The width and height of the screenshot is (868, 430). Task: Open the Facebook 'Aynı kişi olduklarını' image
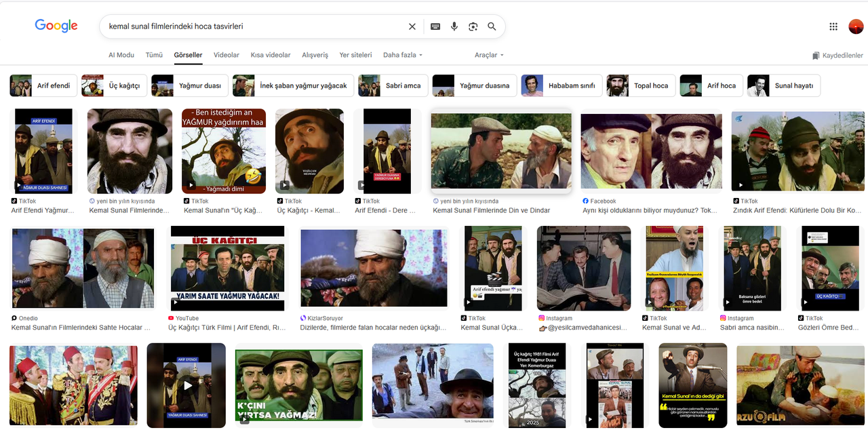tap(651, 151)
